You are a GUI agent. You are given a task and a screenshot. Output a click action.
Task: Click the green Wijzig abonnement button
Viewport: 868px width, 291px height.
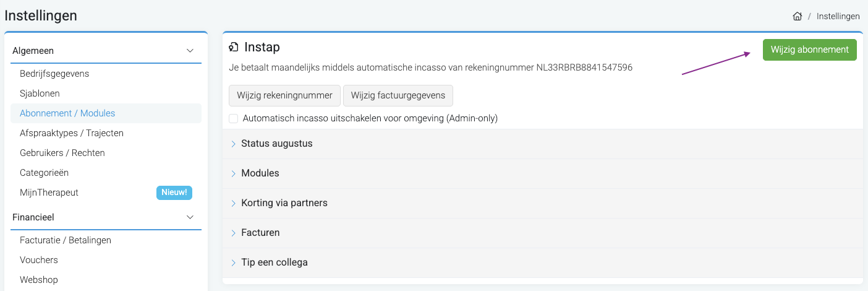pyautogui.click(x=810, y=50)
